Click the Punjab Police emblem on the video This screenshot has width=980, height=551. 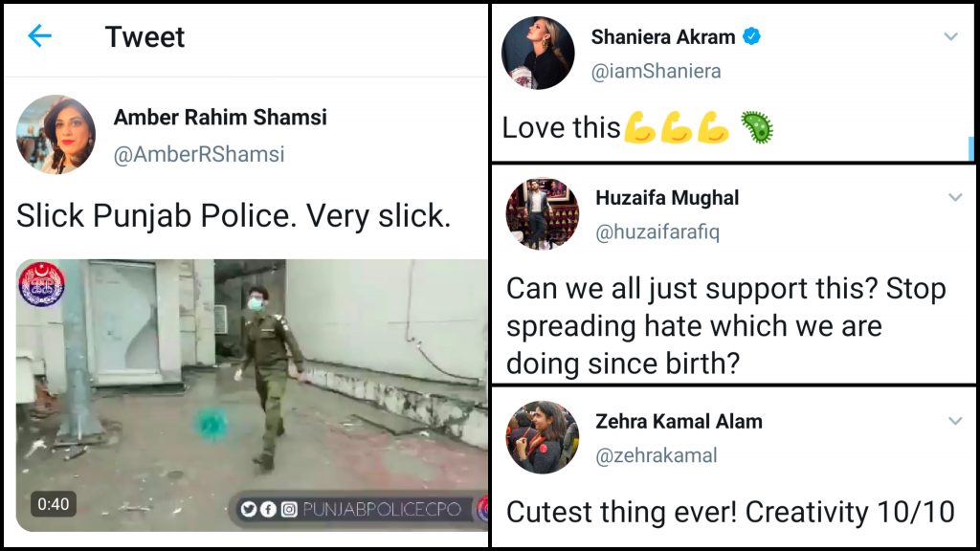(41, 284)
